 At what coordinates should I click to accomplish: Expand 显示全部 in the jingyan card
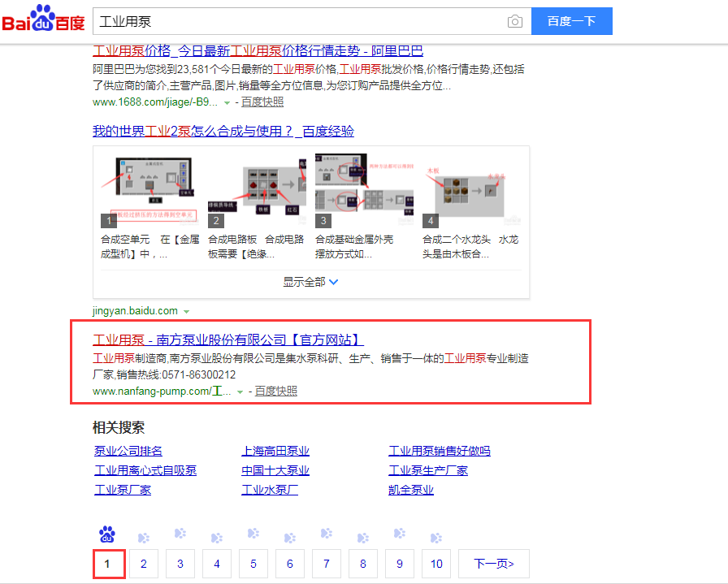(x=310, y=282)
